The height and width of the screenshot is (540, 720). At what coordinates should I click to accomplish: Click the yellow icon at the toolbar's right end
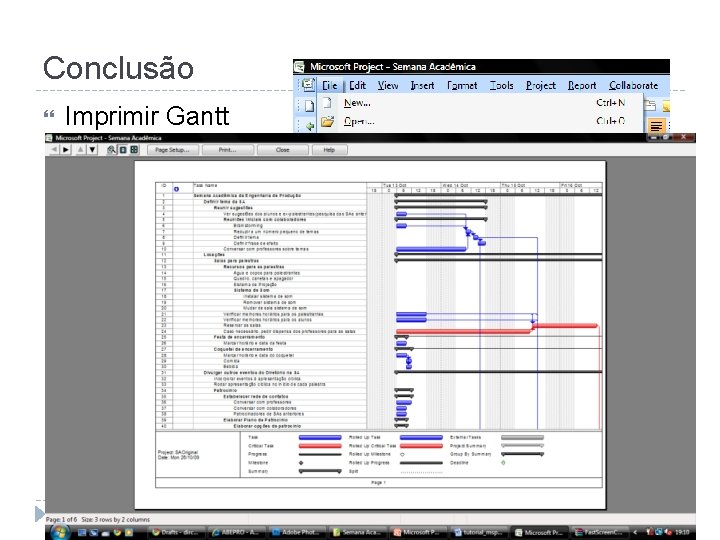tap(666, 107)
